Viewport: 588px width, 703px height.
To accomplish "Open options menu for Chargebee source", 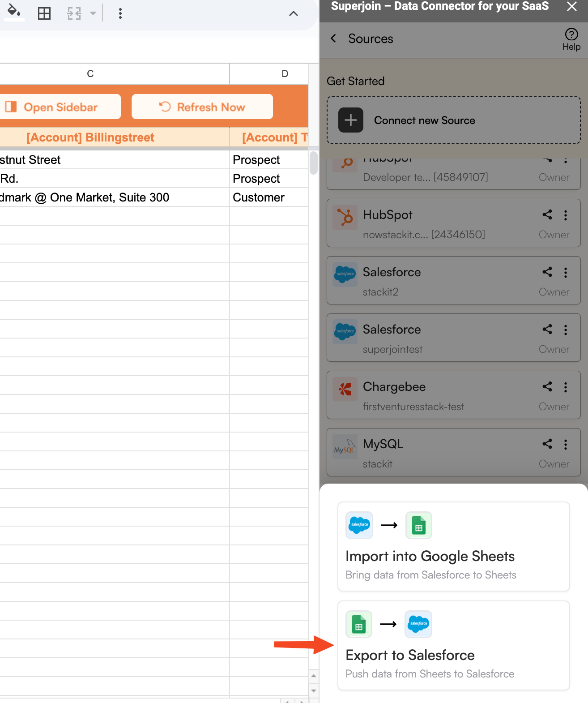I will coord(566,387).
